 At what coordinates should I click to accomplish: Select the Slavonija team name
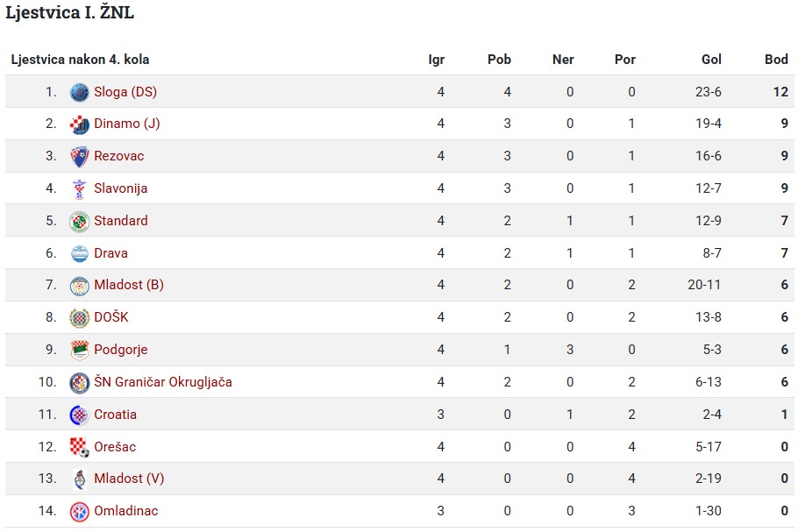pos(121,188)
